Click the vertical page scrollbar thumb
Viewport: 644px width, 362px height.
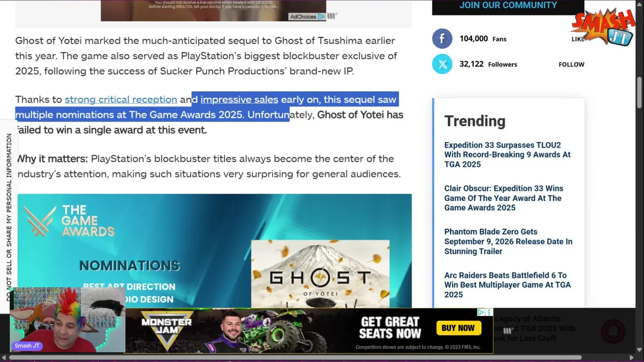[x=639, y=93]
